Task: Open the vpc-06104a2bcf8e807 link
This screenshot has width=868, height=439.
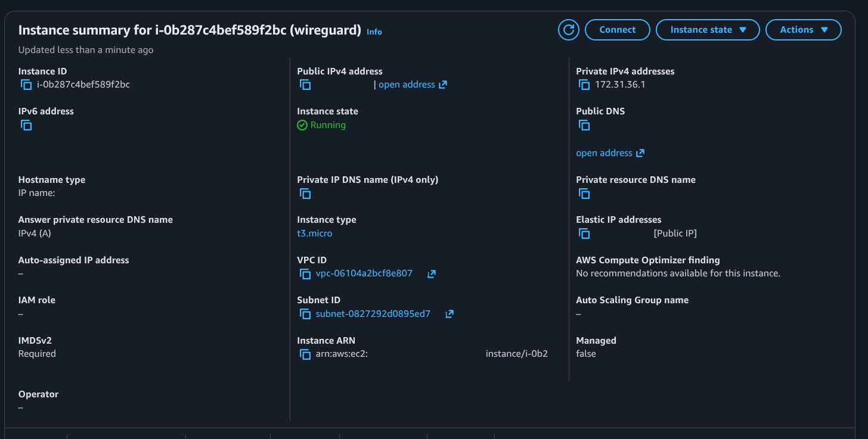Action: 364,274
